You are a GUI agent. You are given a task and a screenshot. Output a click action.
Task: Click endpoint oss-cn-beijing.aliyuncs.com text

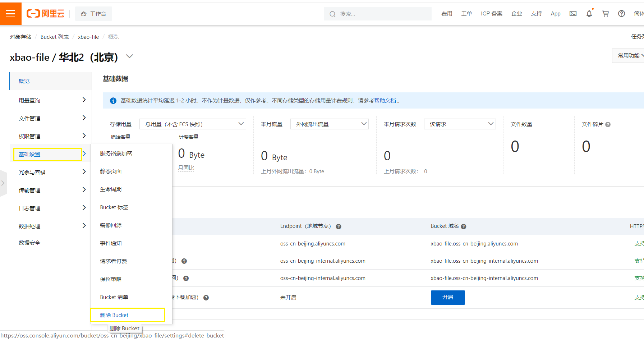313,244
